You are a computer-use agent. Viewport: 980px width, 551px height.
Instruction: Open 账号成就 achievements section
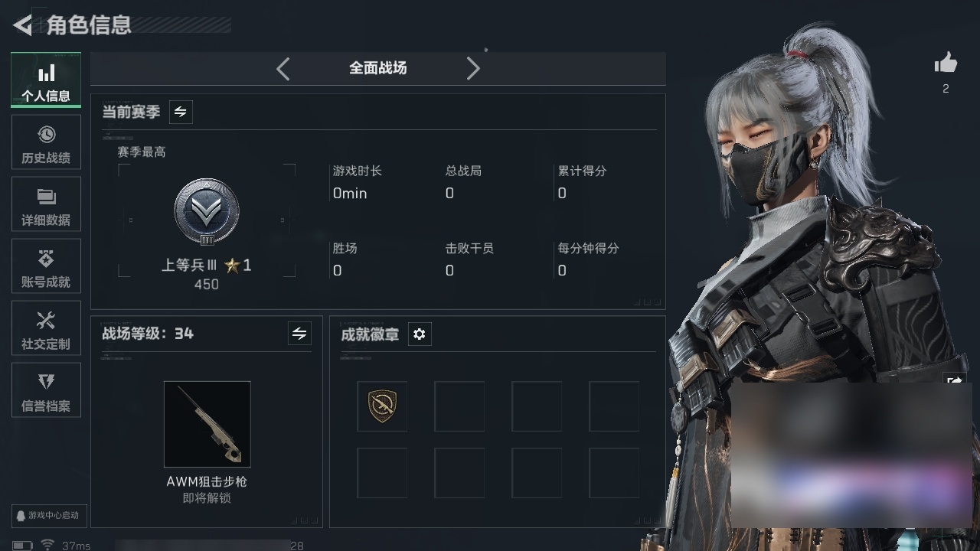click(46, 266)
